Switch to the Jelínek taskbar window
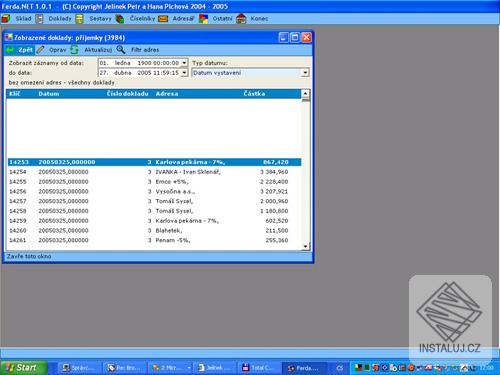 (x=214, y=368)
